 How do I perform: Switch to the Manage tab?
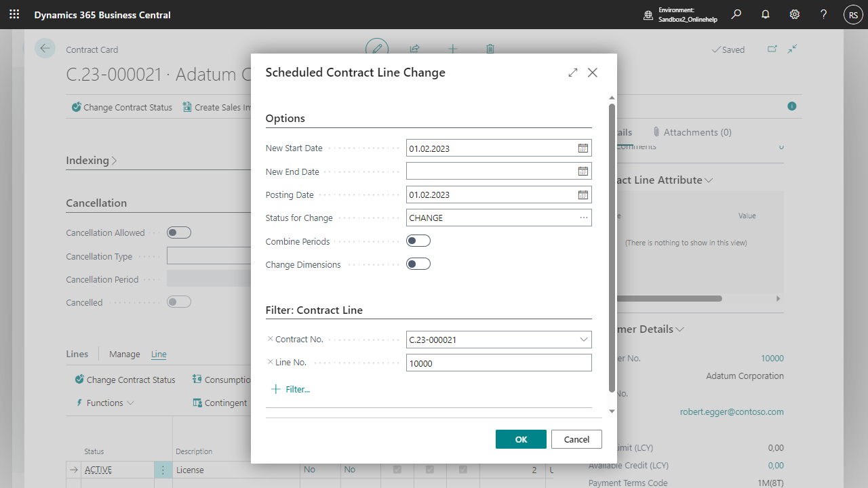tap(124, 354)
